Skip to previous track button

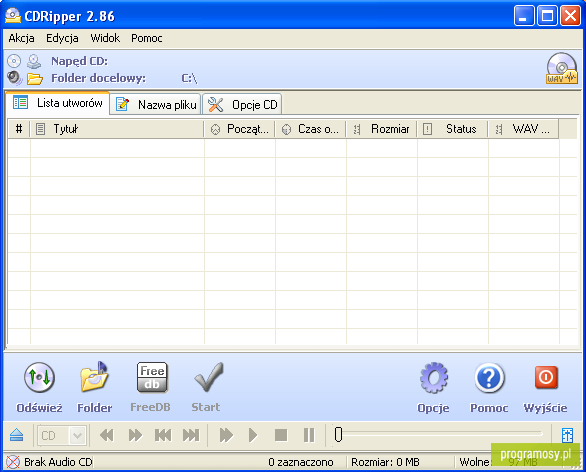point(163,435)
